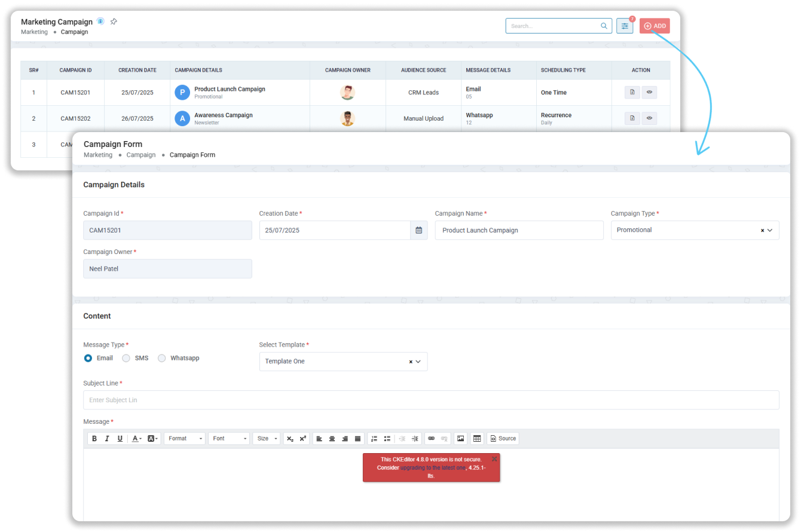Insert a table into the message
Image resolution: width=801 pixels, height=532 pixels.
point(477,439)
